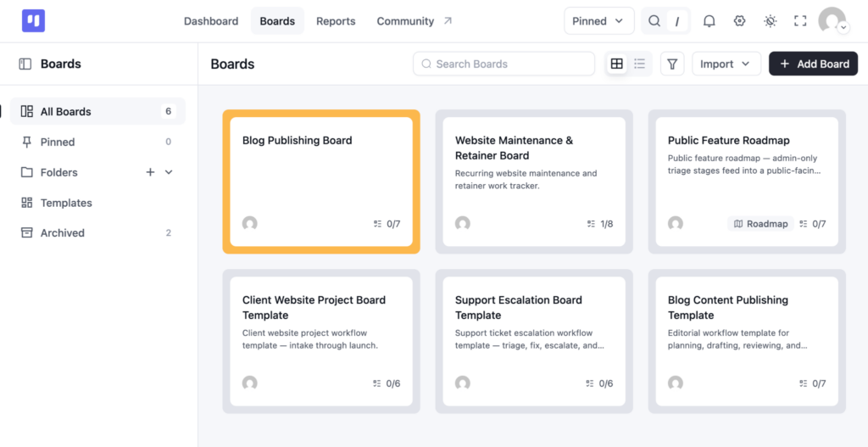The width and height of the screenshot is (868, 447).
Task: Open the Pinned dropdown in header
Action: point(599,21)
